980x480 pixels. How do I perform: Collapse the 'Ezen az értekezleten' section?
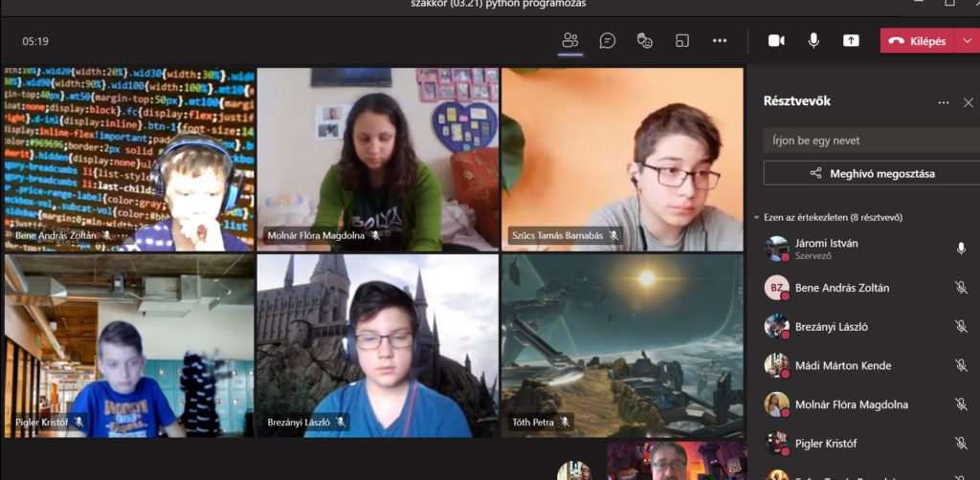[756, 218]
